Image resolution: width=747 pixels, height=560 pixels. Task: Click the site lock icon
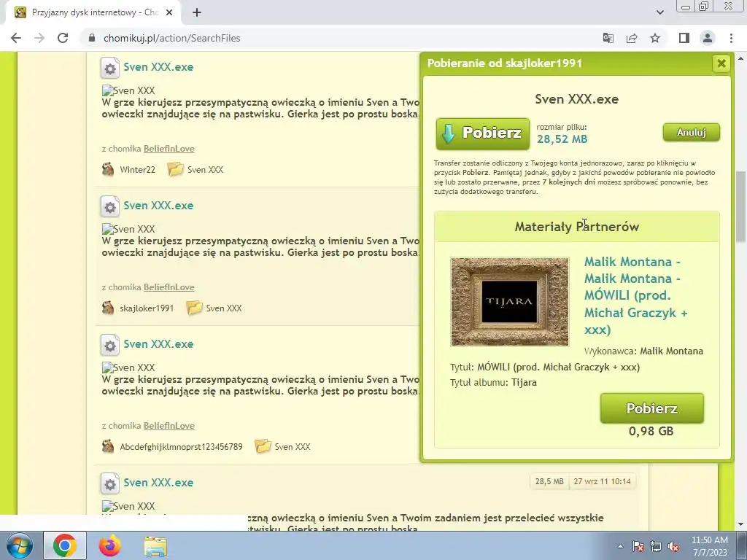[x=92, y=38]
